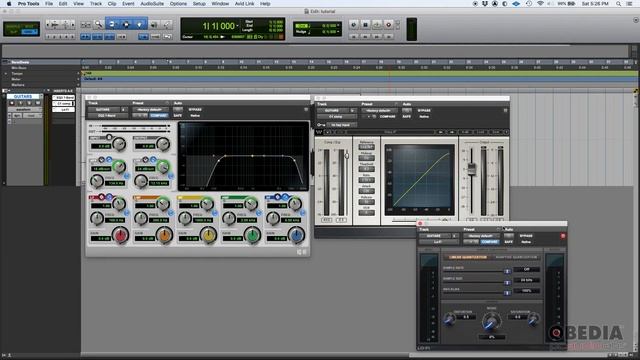The width and height of the screenshot is (640, 360).
Task: Select the HPF notch type icon in EQ3
Action: coord(102,160)
